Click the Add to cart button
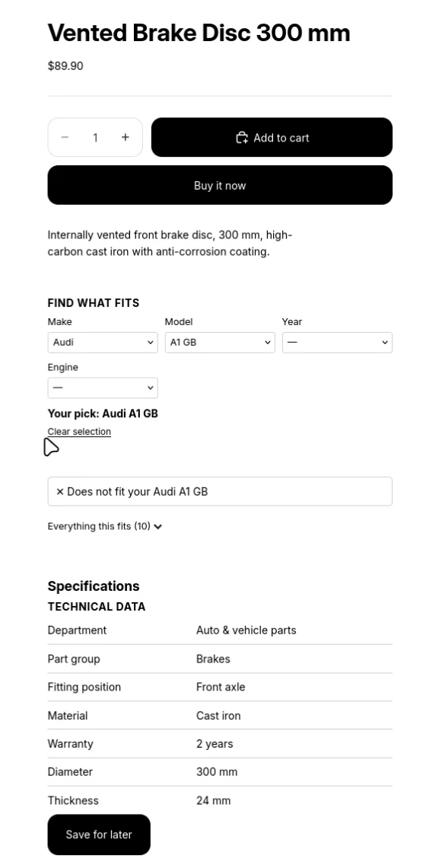This screenshot has height=868, width=426. tap(272, 137)
